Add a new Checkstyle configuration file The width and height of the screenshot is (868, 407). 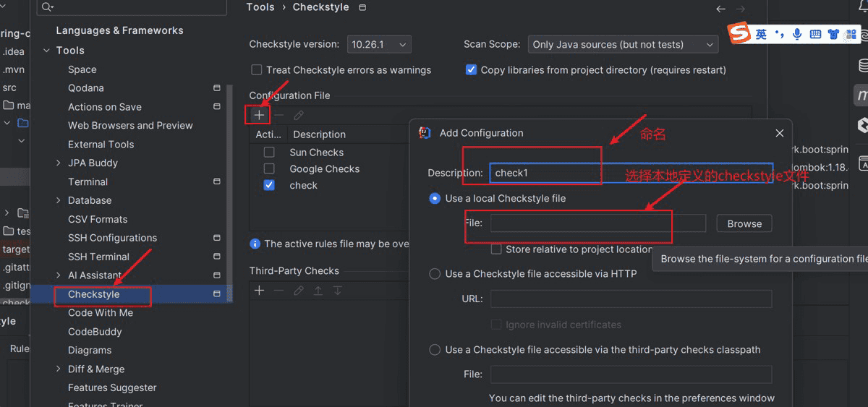(259, 115)
